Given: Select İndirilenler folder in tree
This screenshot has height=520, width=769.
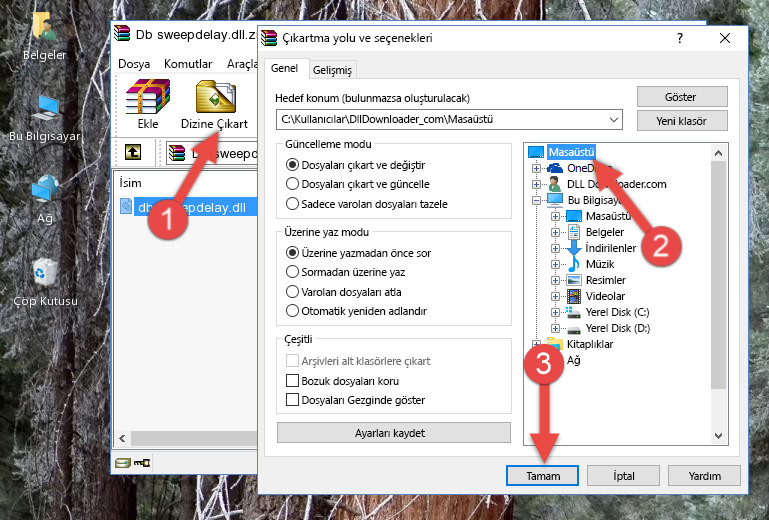Looking at the screenshot, I should coord(611,248).
